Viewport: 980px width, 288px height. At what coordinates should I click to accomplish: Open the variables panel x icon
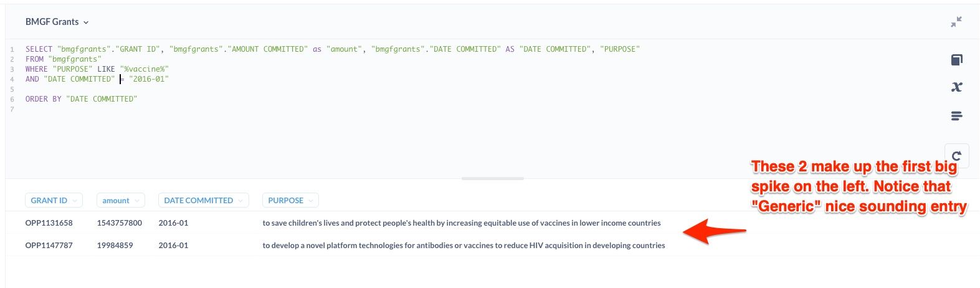click(957, 87)
